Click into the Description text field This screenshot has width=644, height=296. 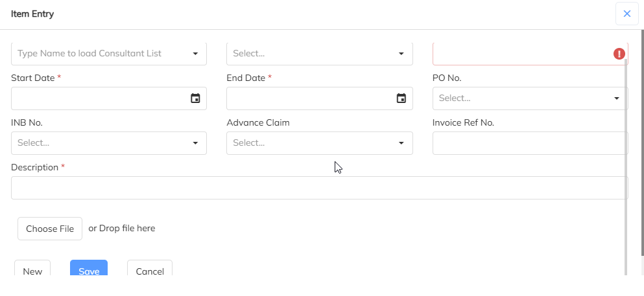(319, 188)
